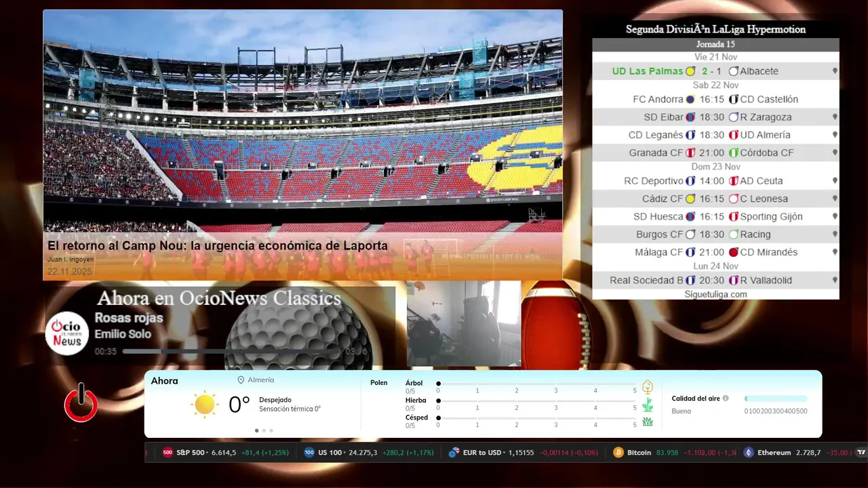Click the Bitcoin coin icon

(618, 452)
